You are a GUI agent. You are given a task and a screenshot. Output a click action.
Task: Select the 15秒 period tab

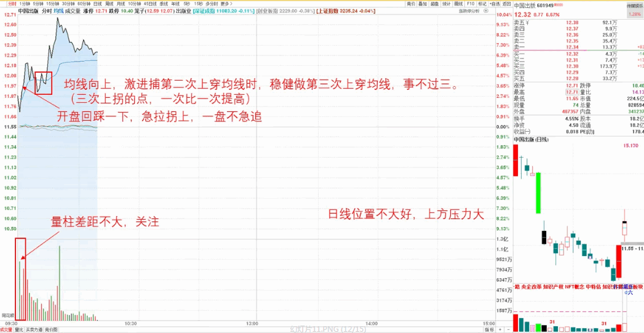(x=199, y=4)
